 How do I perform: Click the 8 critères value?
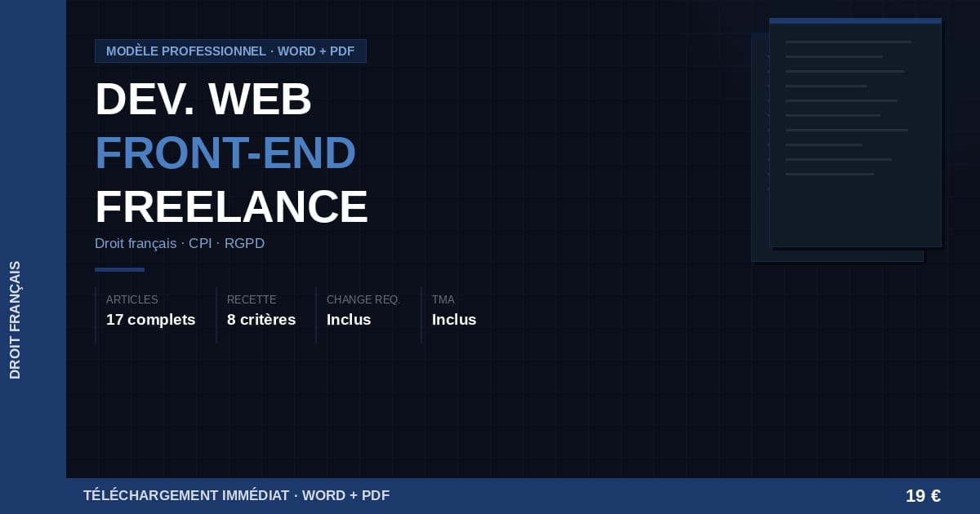point(261,320)
